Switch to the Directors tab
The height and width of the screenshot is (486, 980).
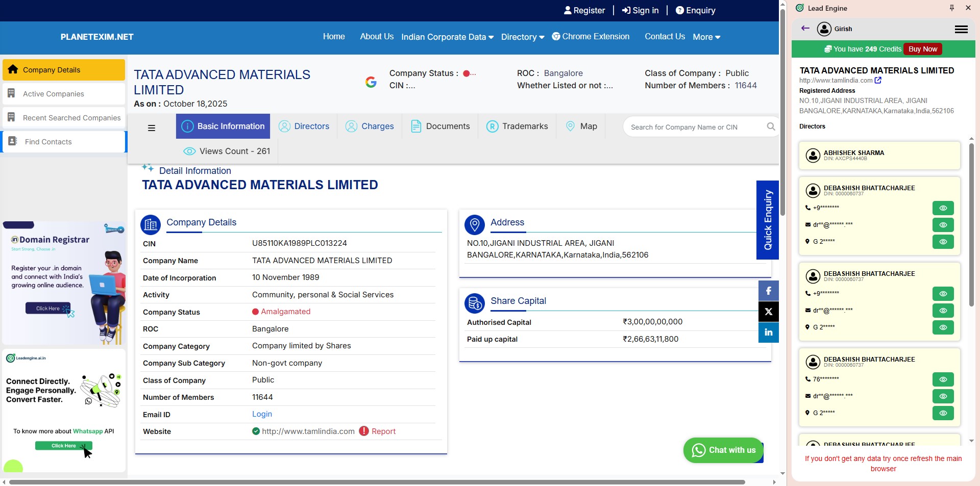point(304,126)
